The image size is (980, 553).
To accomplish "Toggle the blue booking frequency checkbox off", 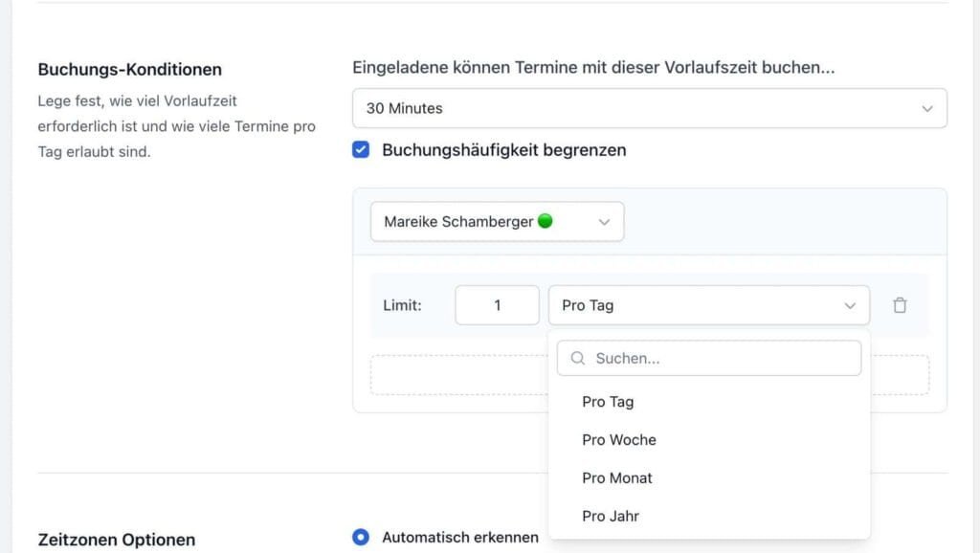I will (x=361, y=149).
